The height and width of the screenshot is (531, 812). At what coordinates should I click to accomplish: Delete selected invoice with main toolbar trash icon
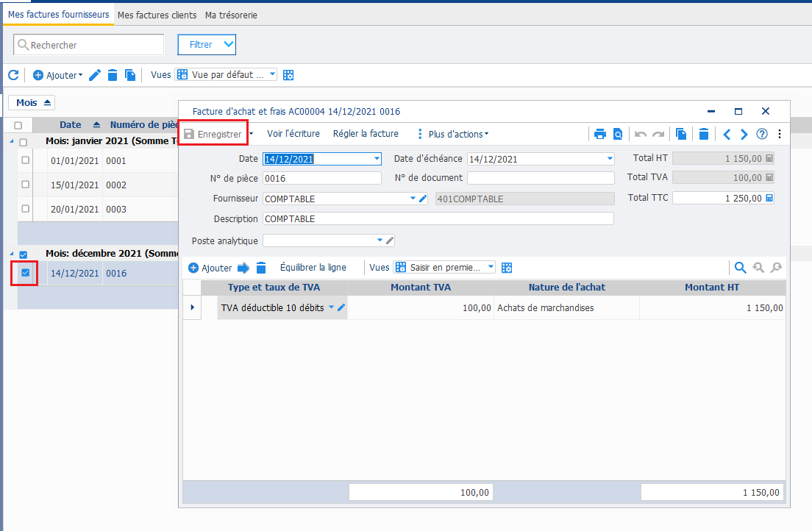113,75
